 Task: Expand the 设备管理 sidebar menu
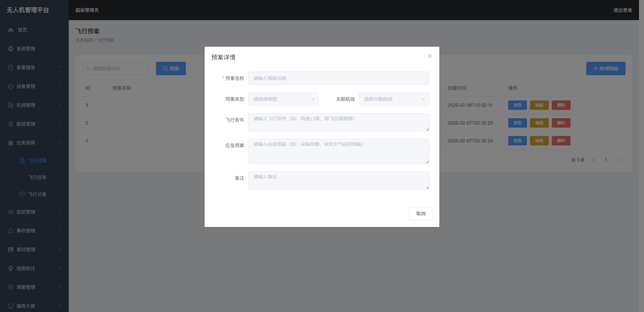34,86
